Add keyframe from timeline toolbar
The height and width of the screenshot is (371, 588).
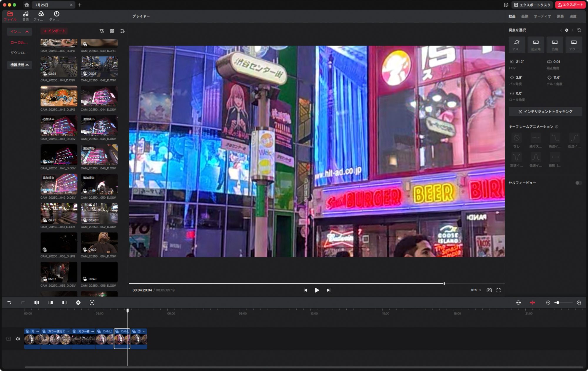(78, 303)
